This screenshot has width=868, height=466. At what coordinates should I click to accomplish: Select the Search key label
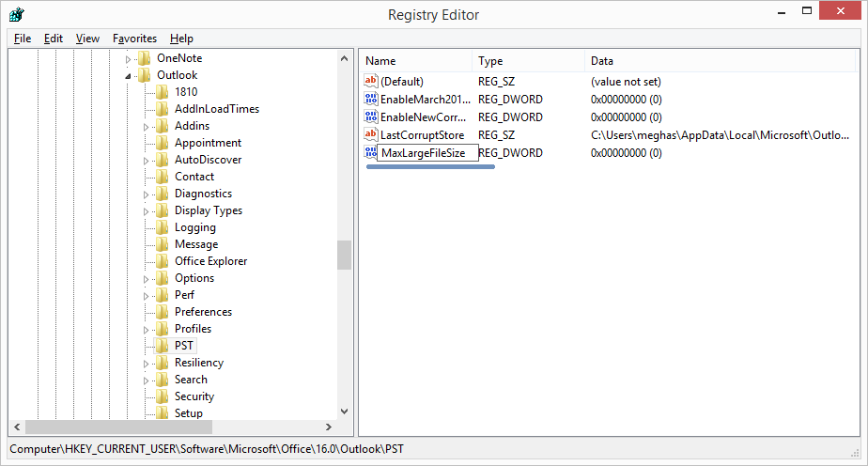point(191,380)
